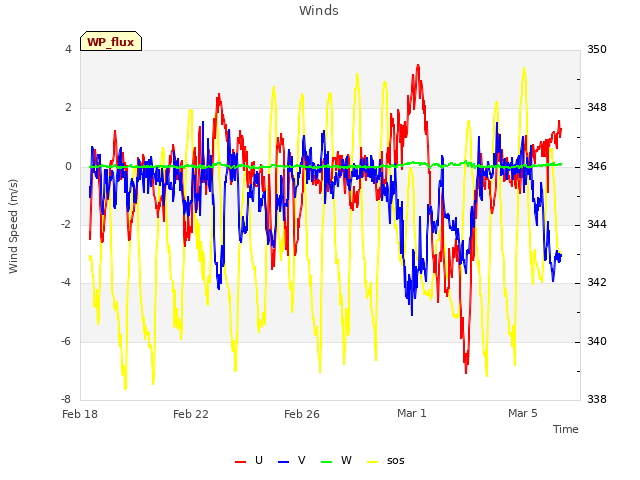Toggle the sos series legend entry
640x480 pixels.
[386, 460]
